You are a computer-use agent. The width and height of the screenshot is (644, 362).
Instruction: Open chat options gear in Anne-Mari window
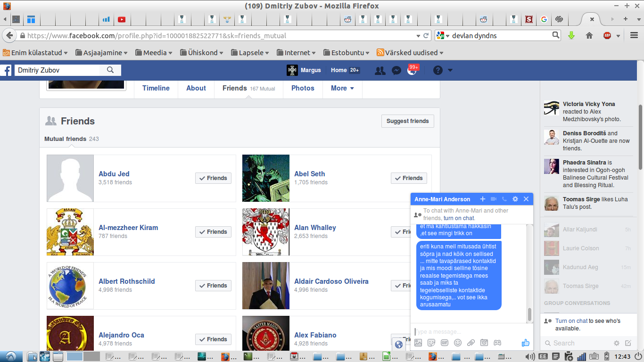(515, 199)
